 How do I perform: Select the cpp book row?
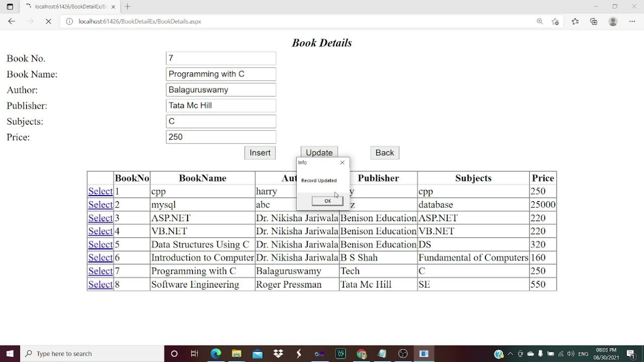coord(100,192)
